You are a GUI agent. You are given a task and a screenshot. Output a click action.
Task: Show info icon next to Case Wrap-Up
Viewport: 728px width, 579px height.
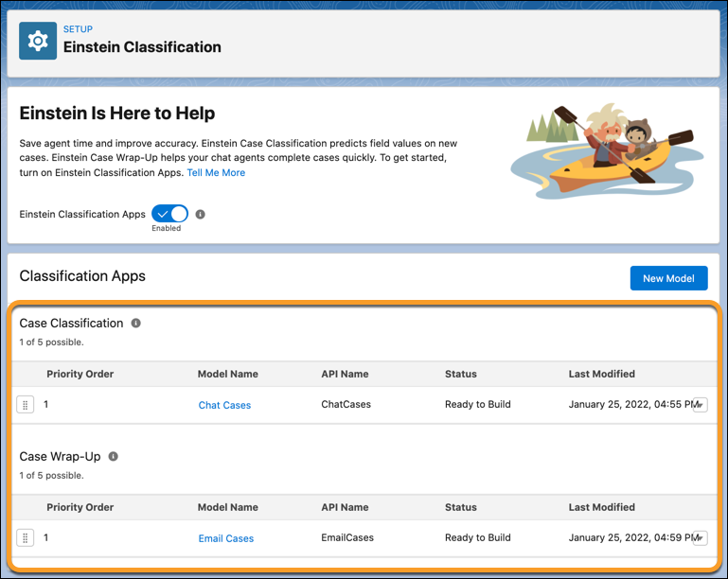click(114, 457)
